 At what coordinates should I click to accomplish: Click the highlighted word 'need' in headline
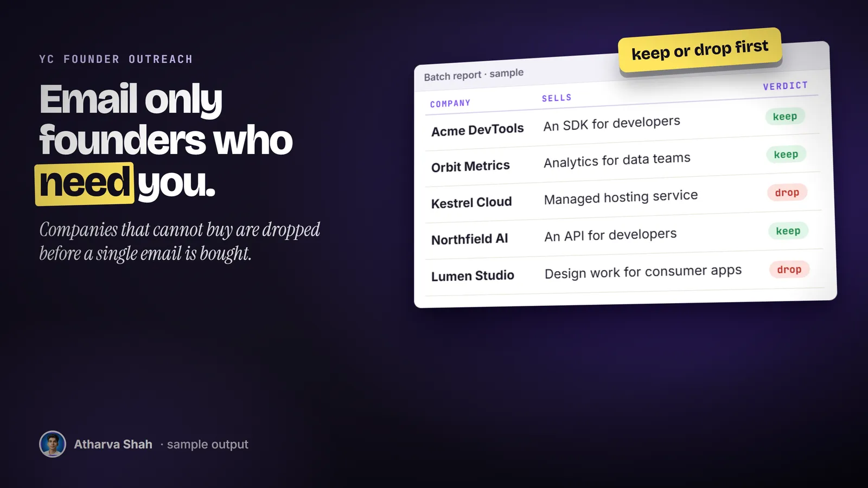point(85,183)
